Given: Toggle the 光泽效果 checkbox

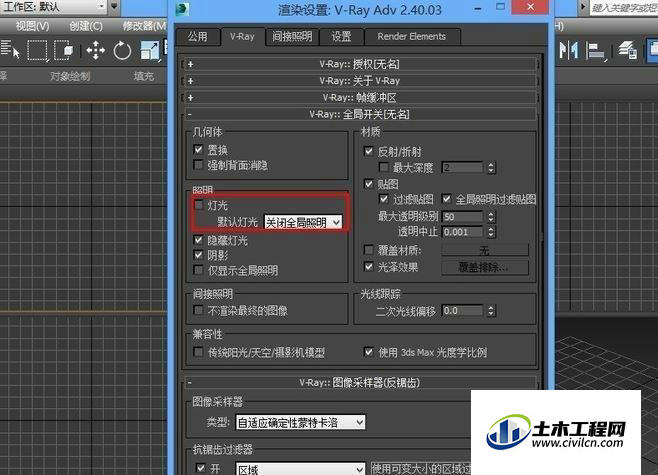Looking at the screenshot, I should click(x=368, y=266).
